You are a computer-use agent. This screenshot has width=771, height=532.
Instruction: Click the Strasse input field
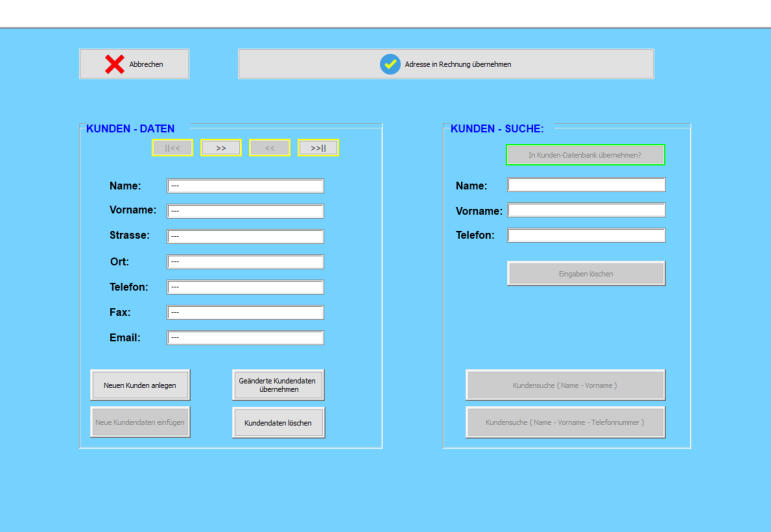tap(245, 237)
